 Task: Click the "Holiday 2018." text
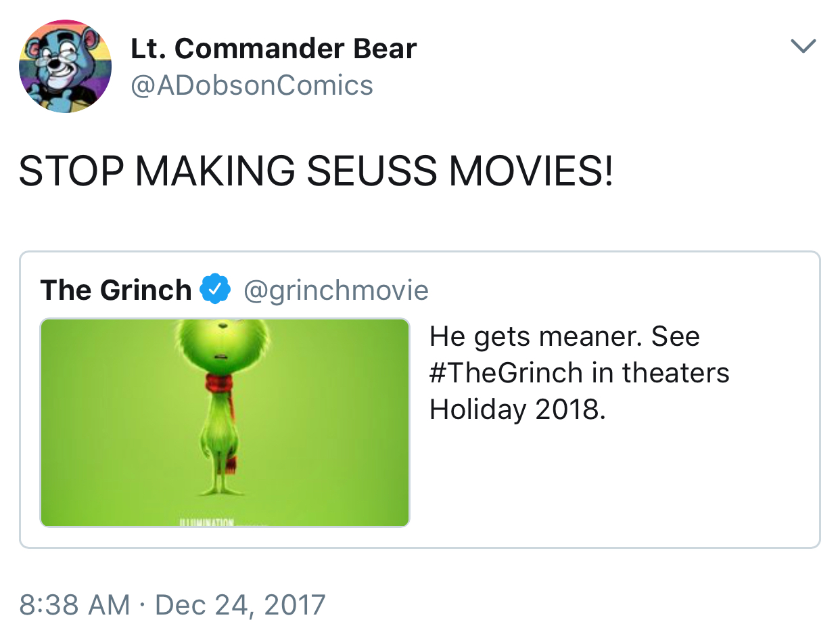(x=517, y=409)
